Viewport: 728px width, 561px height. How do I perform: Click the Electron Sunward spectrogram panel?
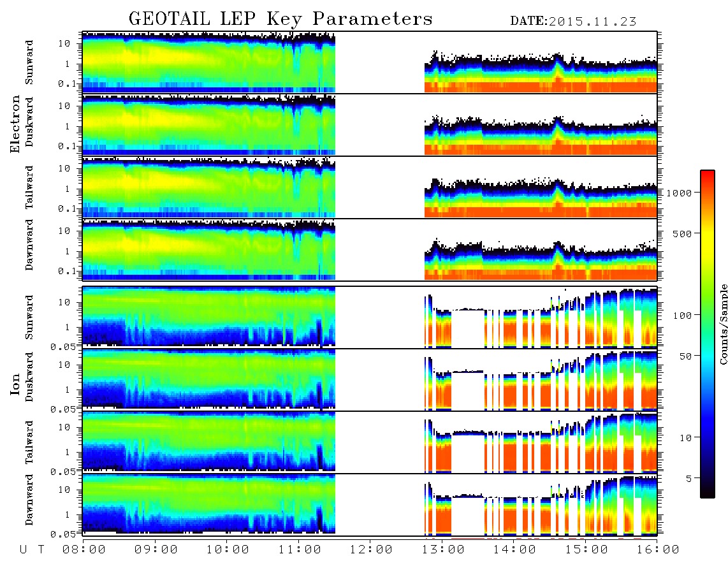[370, 62]
